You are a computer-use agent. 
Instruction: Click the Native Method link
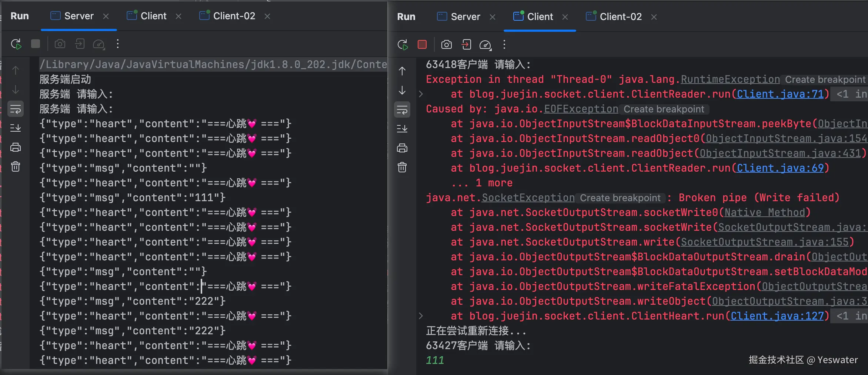click(764, 212)
